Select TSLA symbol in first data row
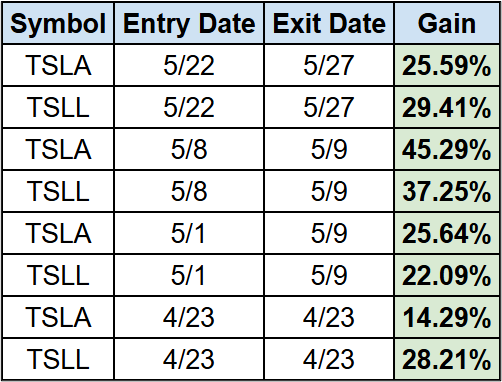Screen dimensions: 502x382 pos(58,65)
